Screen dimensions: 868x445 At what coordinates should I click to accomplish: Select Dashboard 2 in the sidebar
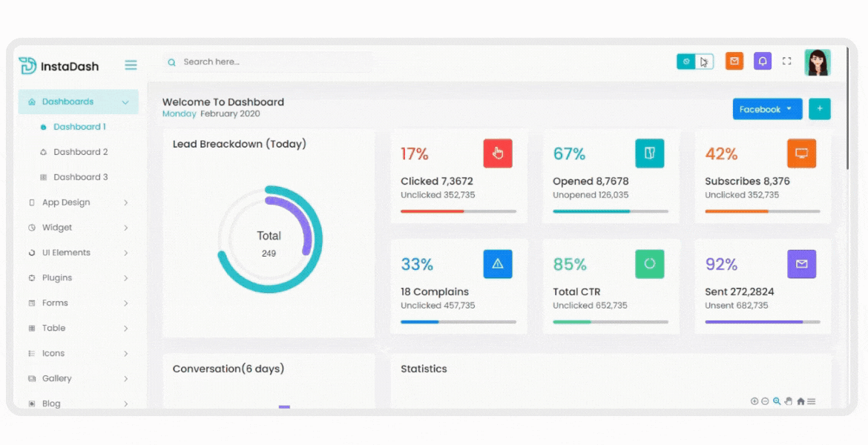[x=80, y=152]
